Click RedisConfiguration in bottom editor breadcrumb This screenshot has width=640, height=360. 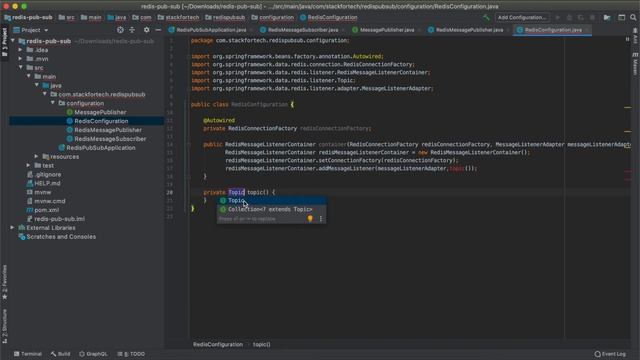coord(218,344)
